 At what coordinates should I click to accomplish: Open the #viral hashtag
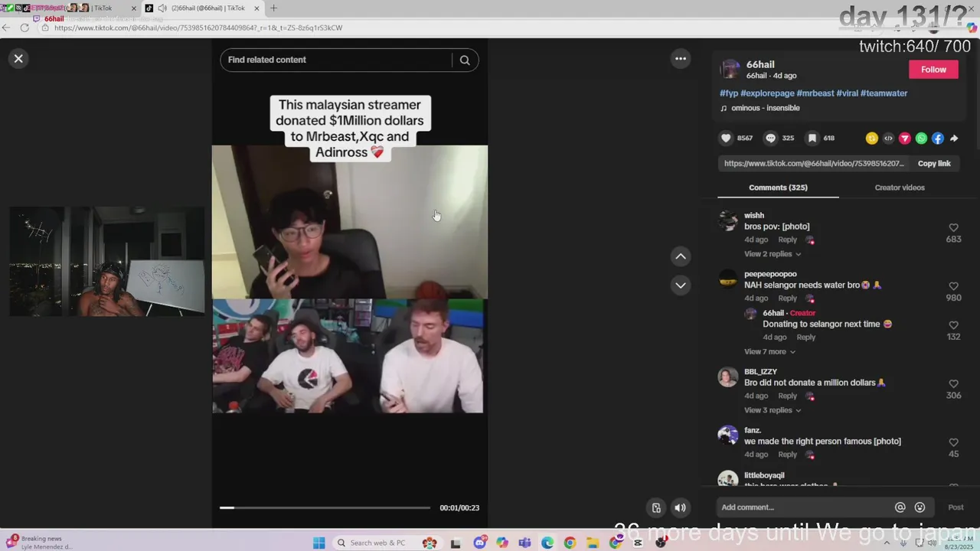847,93
